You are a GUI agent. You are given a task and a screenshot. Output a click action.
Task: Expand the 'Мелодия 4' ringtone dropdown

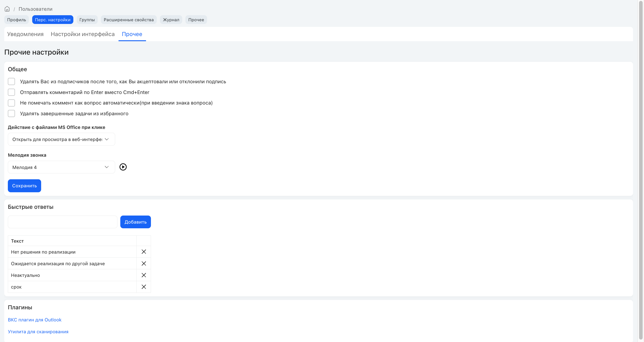(x=61, y=167)
